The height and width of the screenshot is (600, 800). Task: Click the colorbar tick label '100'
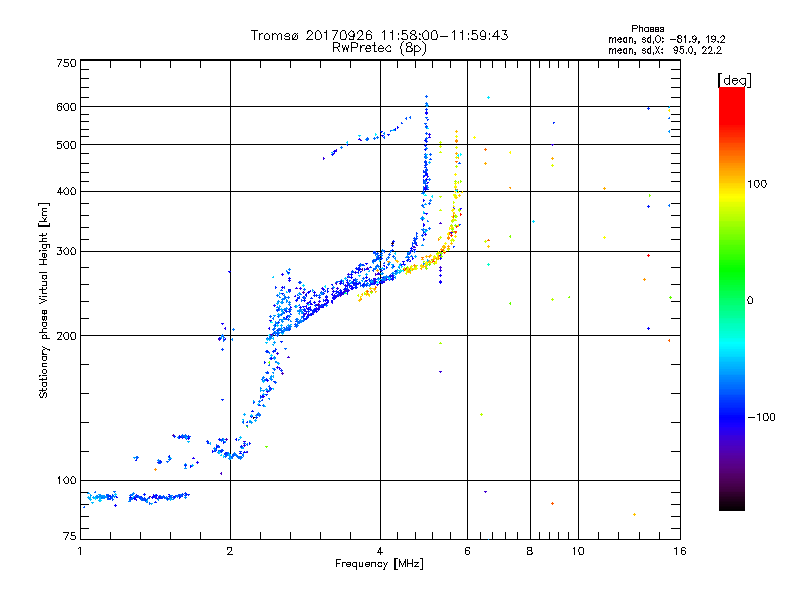(x=757, y=184)
